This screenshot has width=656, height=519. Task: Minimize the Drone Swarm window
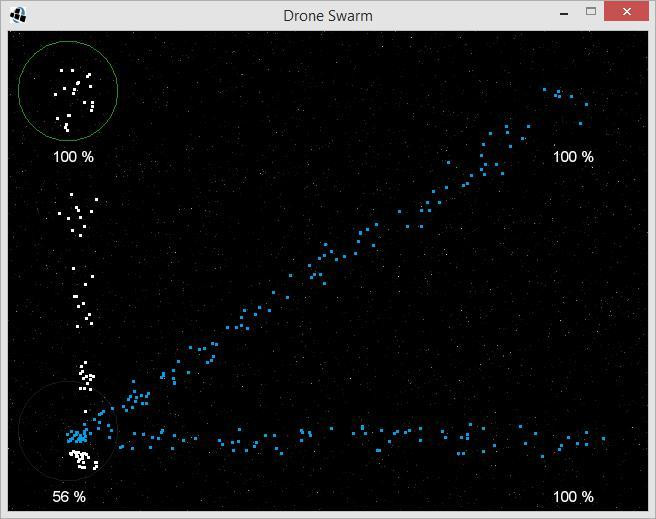tap(564, 14)
